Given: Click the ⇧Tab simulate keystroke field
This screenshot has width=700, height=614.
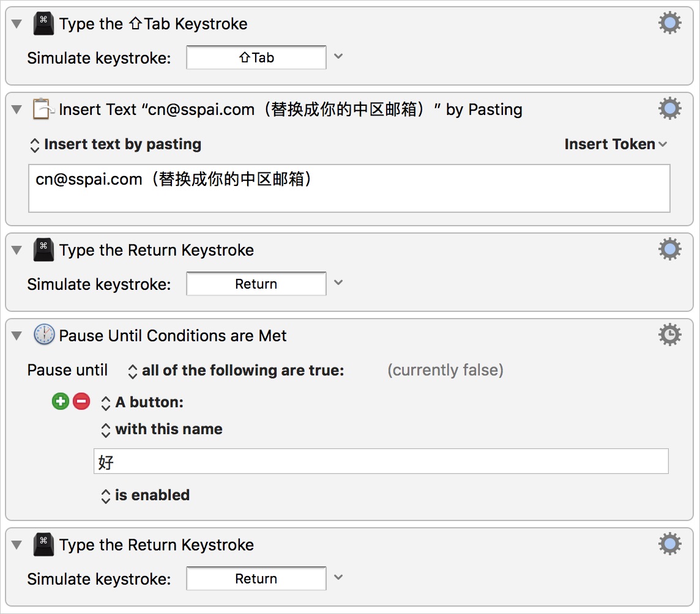Looking at the screenshot, I should coord(256,57).
